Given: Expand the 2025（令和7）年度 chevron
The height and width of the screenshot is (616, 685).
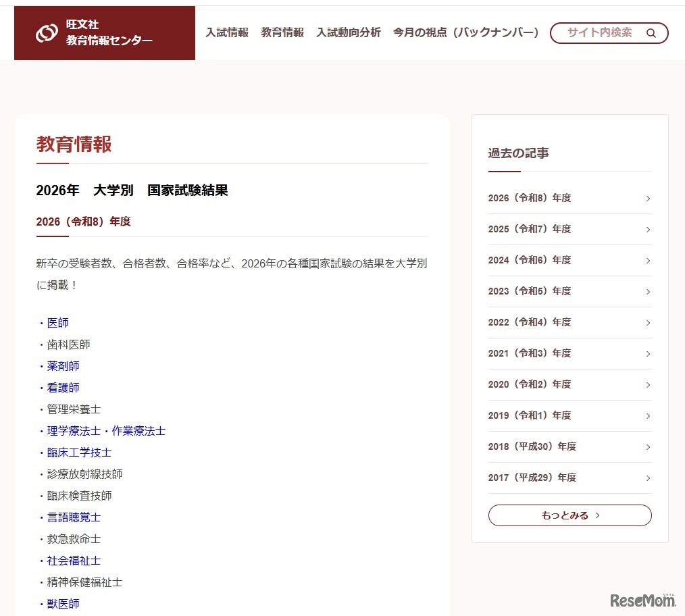Looking at the screenshot, I should click(x=647, y=229).
